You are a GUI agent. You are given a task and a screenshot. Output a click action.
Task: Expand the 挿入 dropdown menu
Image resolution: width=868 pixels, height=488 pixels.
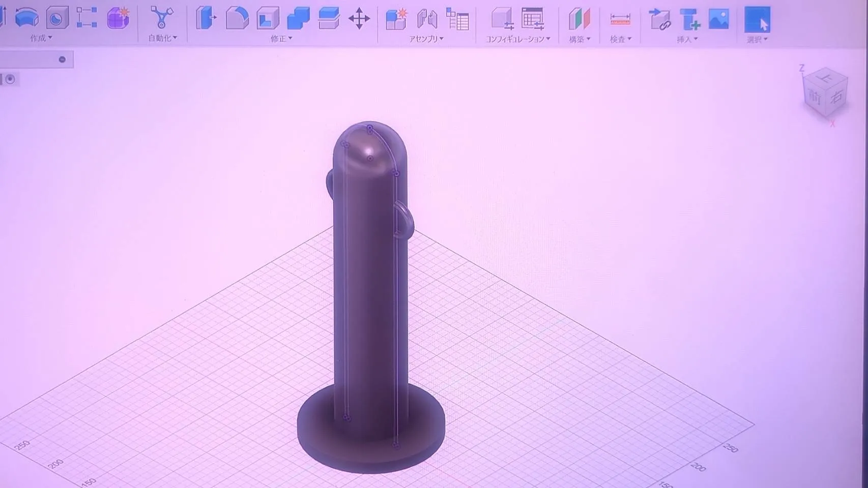pyautogui.click(x=687, y=39)
